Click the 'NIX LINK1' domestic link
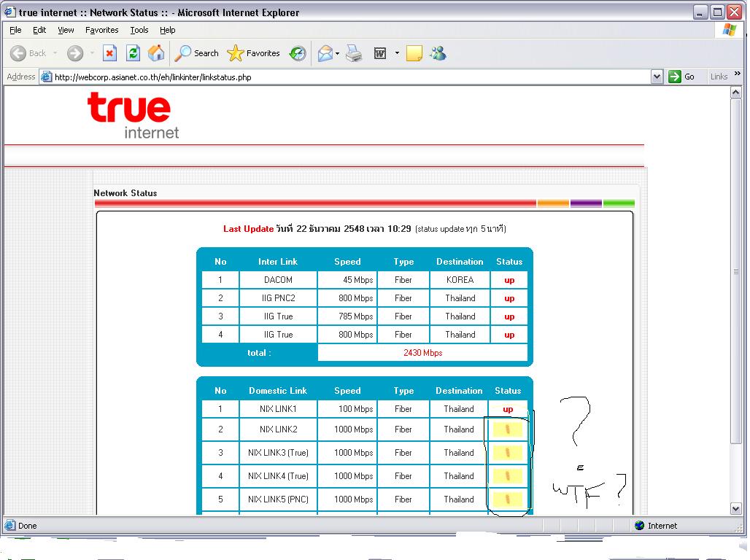The height and width of the screenshot is (560, 750). 278,409
